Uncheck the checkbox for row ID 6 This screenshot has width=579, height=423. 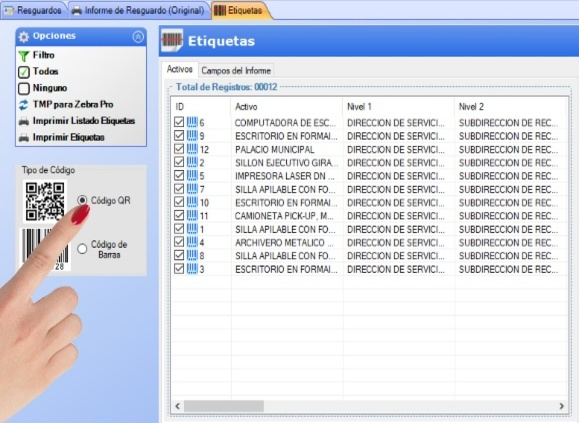click(179, 122)
